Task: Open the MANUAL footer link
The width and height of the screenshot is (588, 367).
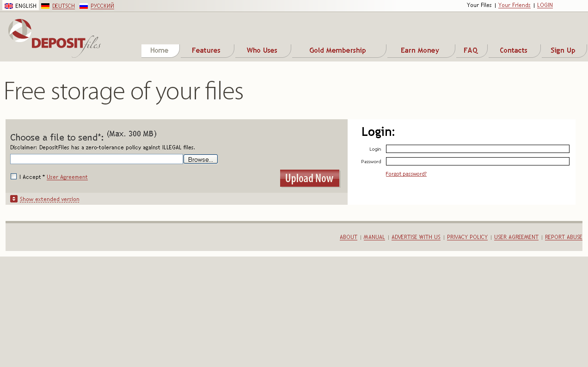Action: click(x=374, y=237)
